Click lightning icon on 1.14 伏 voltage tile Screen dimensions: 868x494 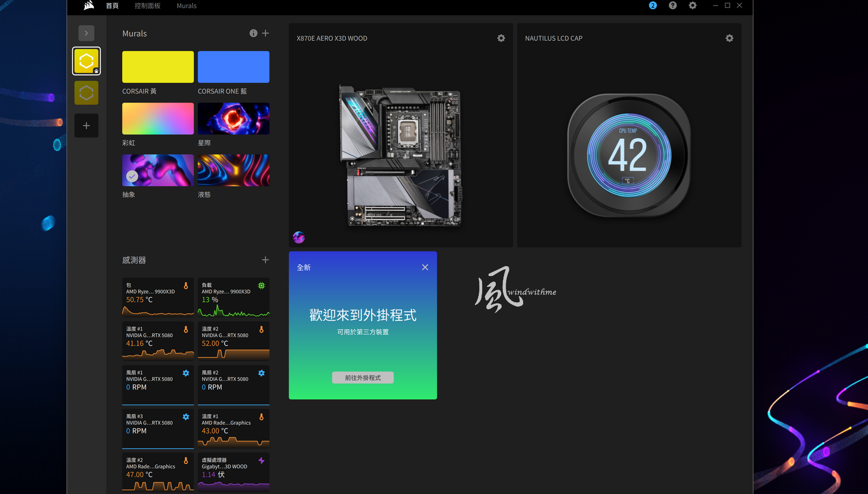[261, 461]
